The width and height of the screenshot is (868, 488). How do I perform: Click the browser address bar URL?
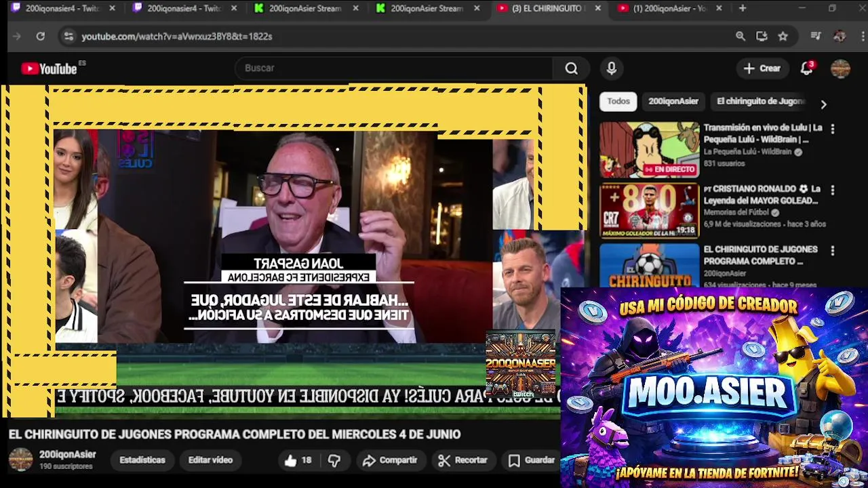pos(177,37)
